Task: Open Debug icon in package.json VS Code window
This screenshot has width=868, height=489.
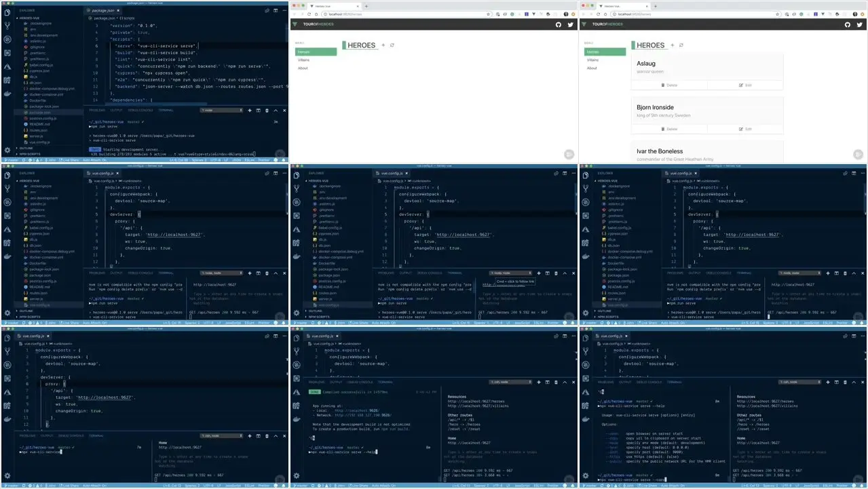Action: click(7, 39)
